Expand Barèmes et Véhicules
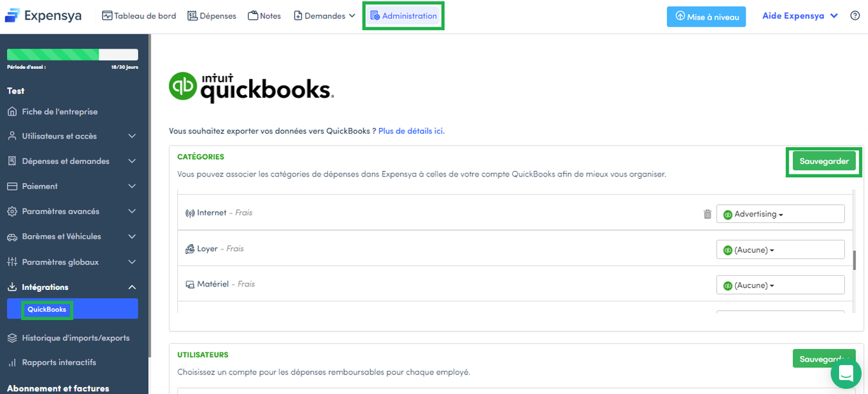 (x=72, y=236)
